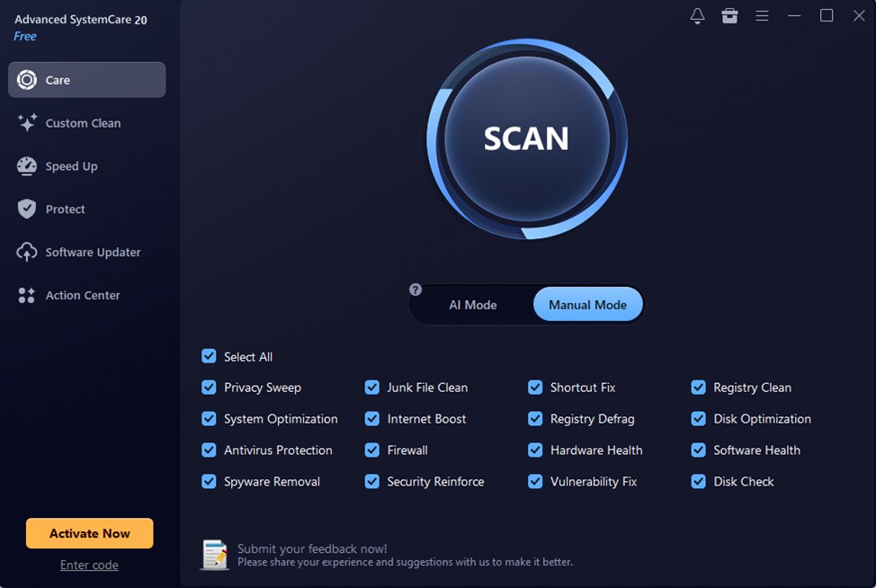
Task: Uncheck Hardware Health
Action: 535,450
